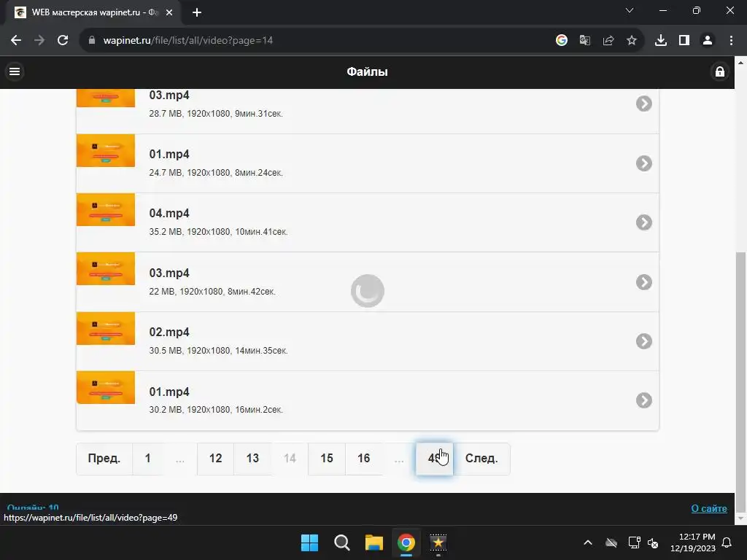Go to next page with След. button

click(481, 459)
